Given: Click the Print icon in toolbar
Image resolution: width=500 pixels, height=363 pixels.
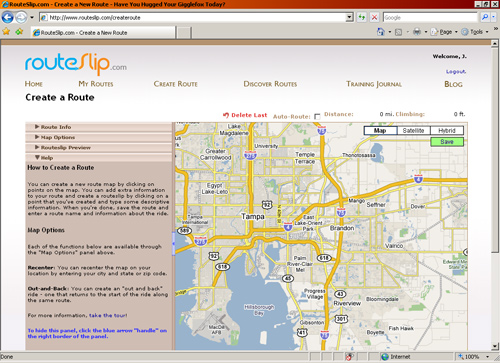Looking at the screenshot, I should pyautogui.click(x=417, y=32).
